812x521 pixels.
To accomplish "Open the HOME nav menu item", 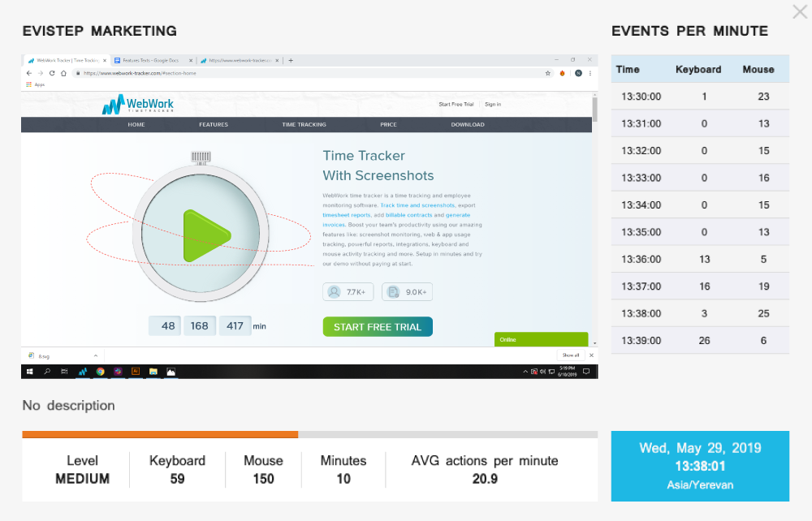I will pos(136,125).
